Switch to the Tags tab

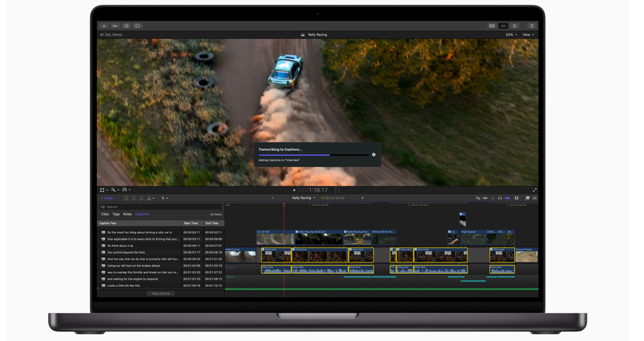click(x=116, y=214)
